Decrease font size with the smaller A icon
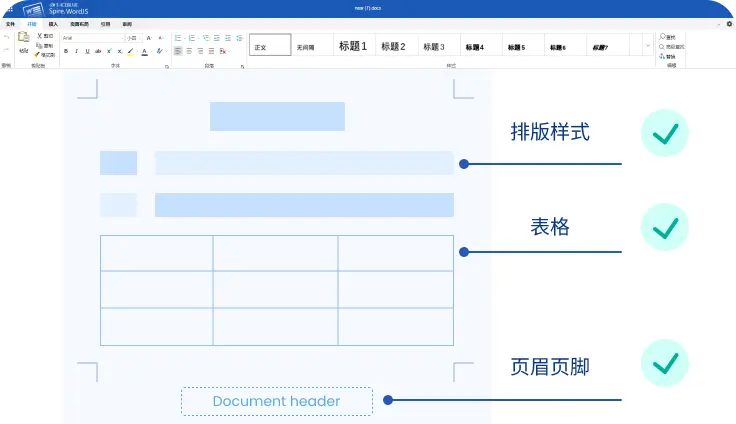Screen dimensions: 736x424 coord(161,38)
